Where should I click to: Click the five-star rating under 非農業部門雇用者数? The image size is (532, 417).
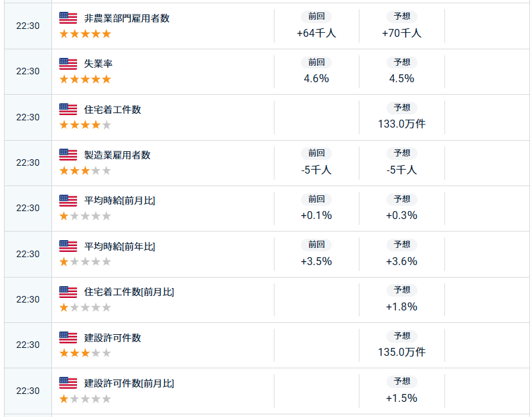click(x=85, y=34)
